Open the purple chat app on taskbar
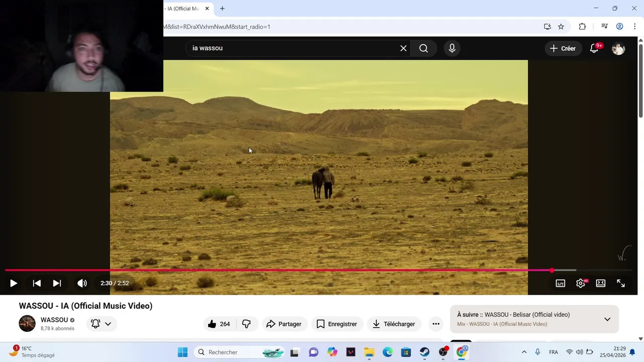This screenshot has height=362, width=644. pyautogui.click(x=314, y=352)
